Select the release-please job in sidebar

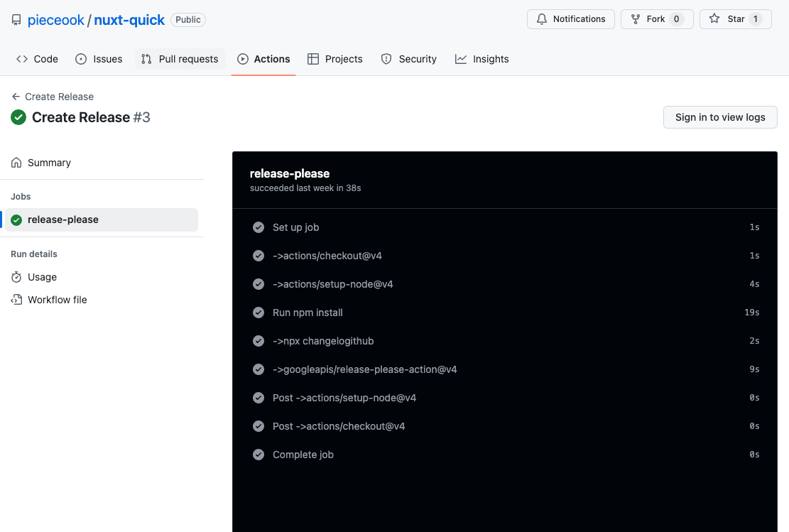point(62,219)
